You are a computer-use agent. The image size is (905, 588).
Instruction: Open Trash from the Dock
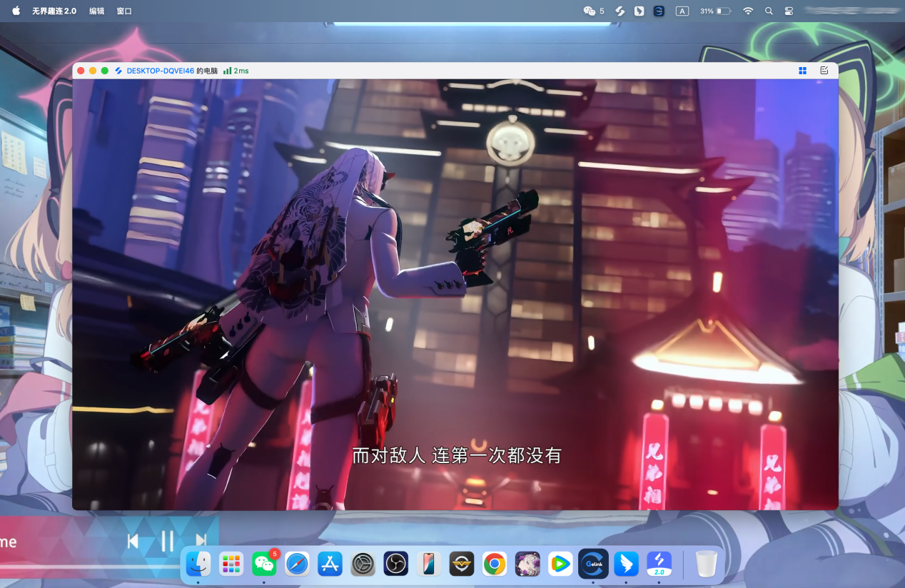point(707,564)
